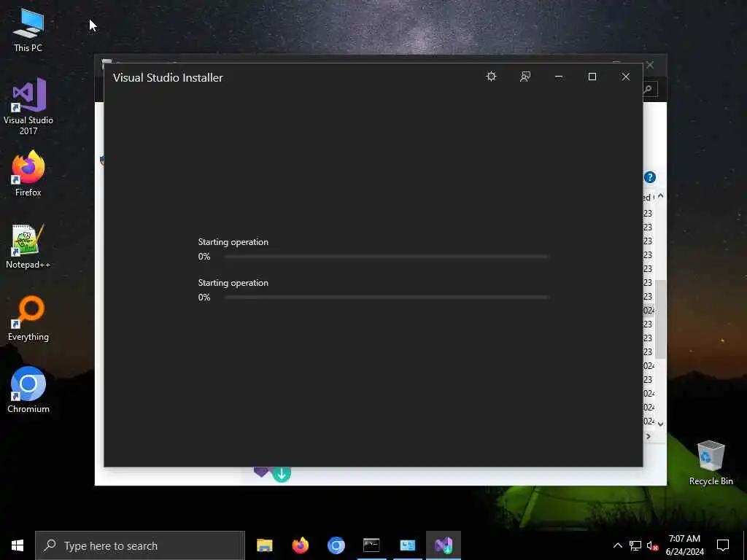The width and height of the screenshot is (747, 560).
Task: Select the Recycle Bin desktop icon
Action: 711,463
